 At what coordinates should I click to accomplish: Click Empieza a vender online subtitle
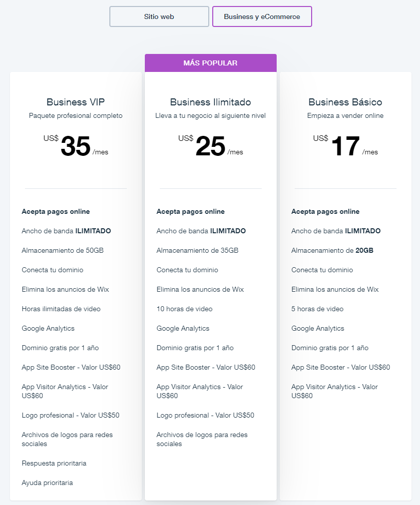[345, 116]
